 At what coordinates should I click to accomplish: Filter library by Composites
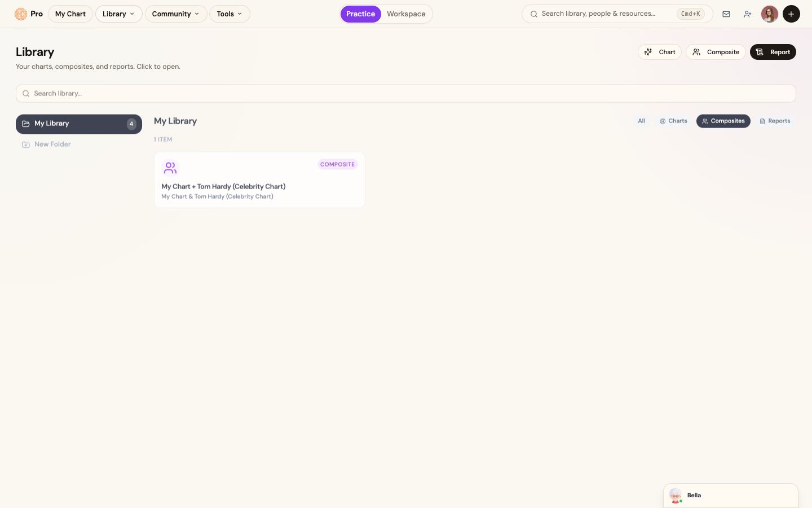pos(723,121)
